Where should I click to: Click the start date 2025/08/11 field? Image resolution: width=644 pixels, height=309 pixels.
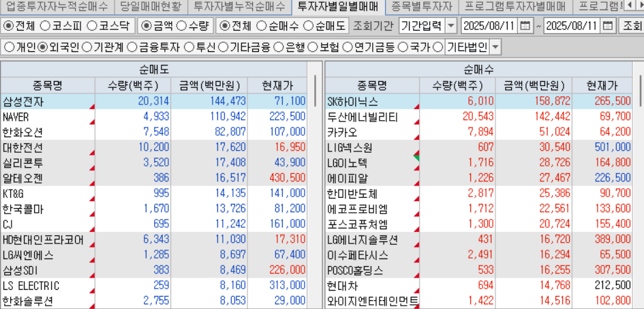pyautogui.click(x=489, y=26)
